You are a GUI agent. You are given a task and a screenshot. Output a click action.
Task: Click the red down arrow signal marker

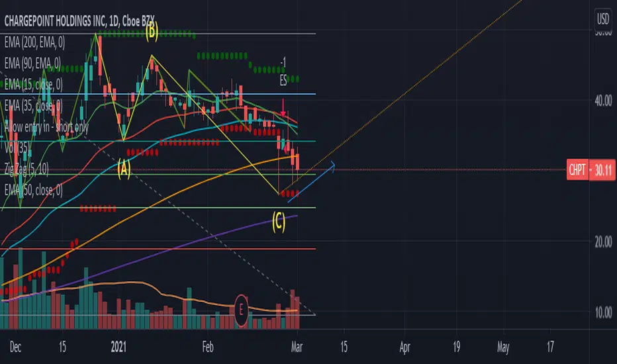tap(283, 108)
